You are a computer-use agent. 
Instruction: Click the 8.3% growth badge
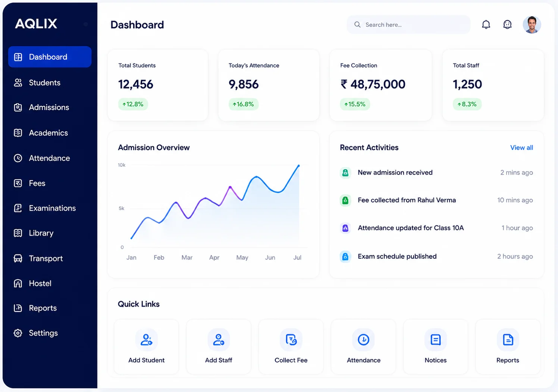(x=467, y=104)
